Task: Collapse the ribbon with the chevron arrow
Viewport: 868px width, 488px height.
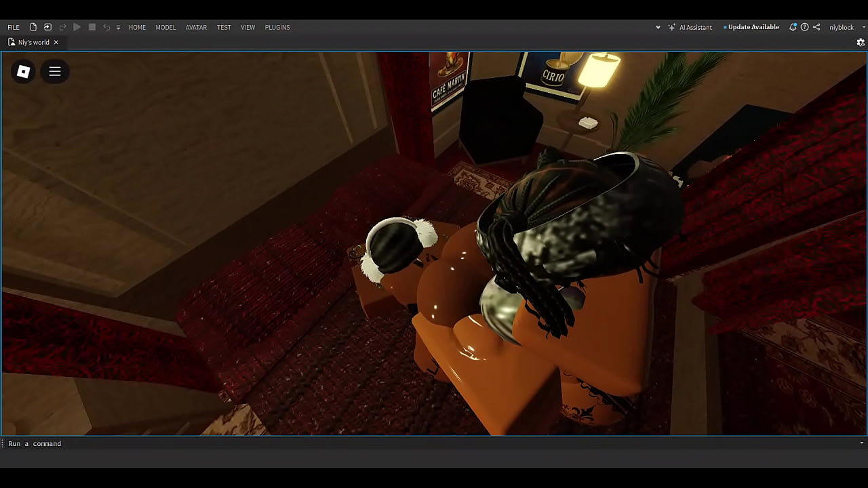Action: [x=658, y=28]
